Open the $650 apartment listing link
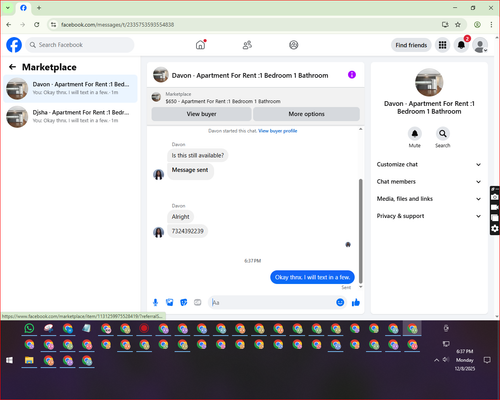 tap(223, 101)
